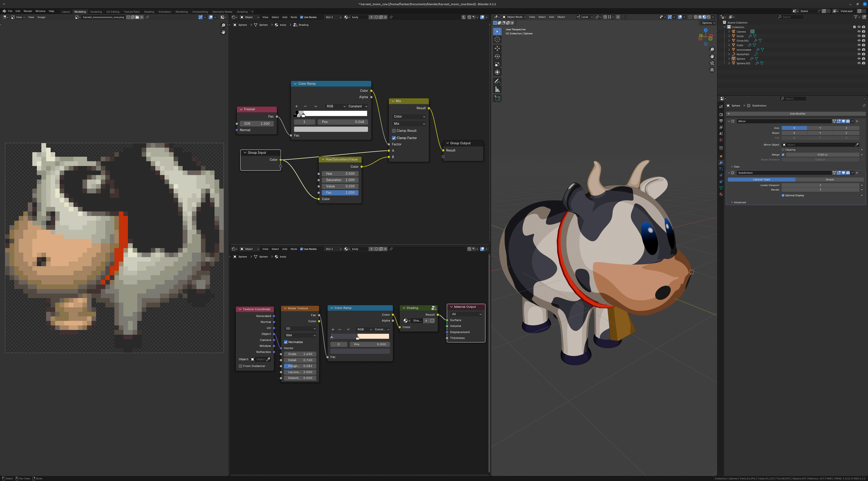Choose the Rotate tool in viewport toolbar
868x481 pixels.
tap(497, 56)
